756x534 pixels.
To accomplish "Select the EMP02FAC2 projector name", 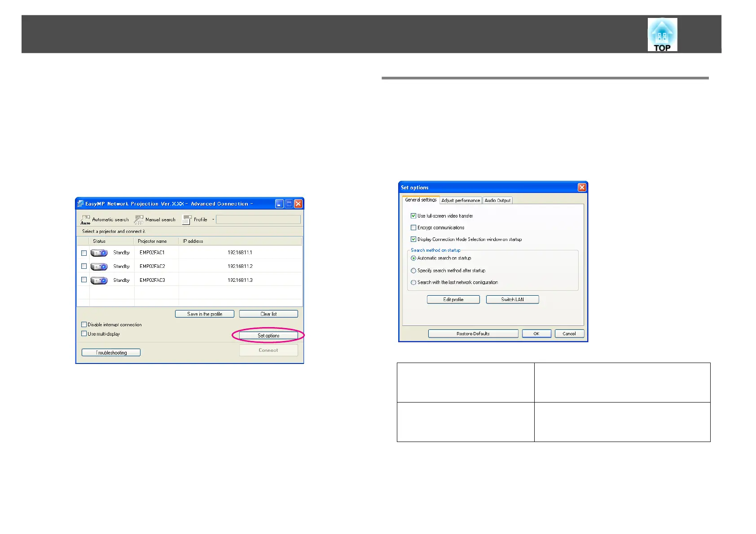I will click(x=152, y=266).
